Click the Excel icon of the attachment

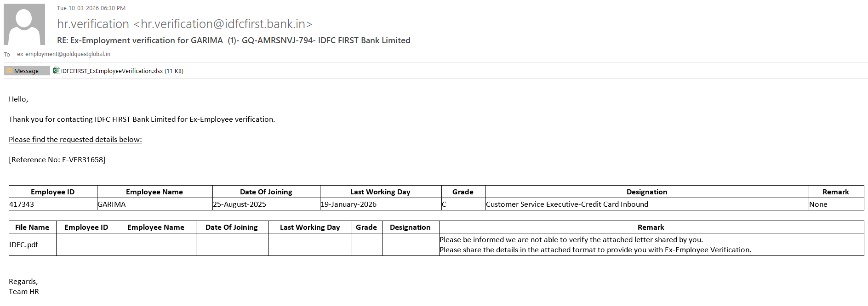click(56, 71)
